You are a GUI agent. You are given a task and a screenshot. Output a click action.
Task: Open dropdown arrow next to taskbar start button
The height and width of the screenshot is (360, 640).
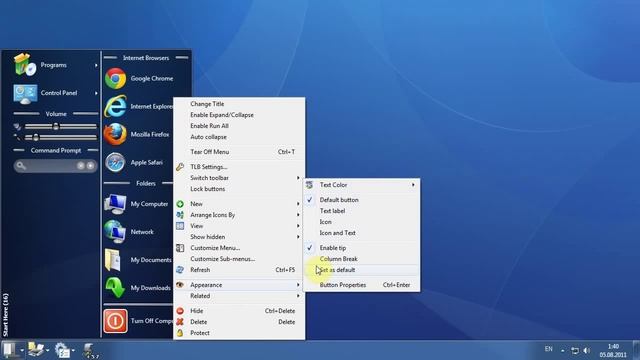(x=22, y=351)
